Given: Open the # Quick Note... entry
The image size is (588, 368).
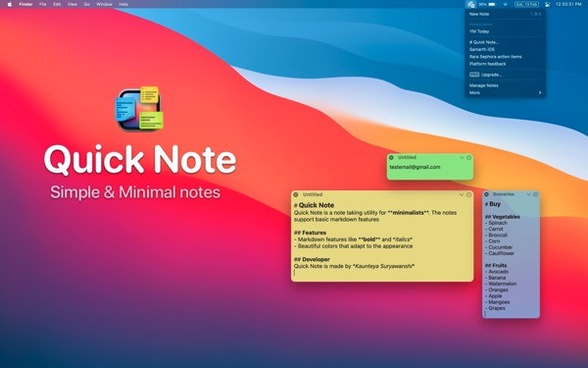Looking at the screenshot, I should (505, 42).
